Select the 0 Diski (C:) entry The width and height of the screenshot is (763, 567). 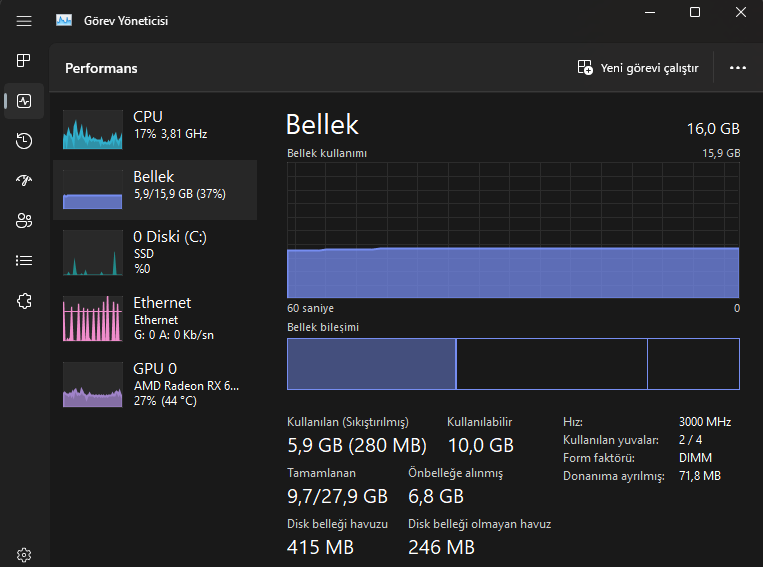click(155, 251)
